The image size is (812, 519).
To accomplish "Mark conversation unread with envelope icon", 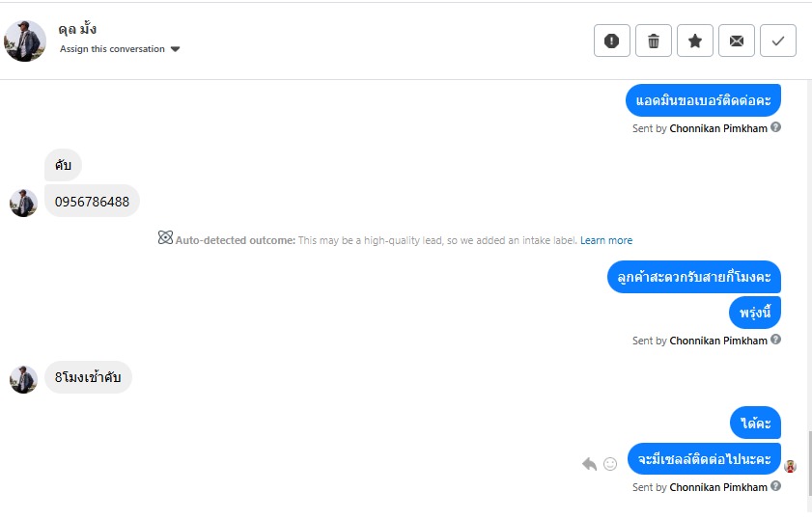I will click(736, 41).
